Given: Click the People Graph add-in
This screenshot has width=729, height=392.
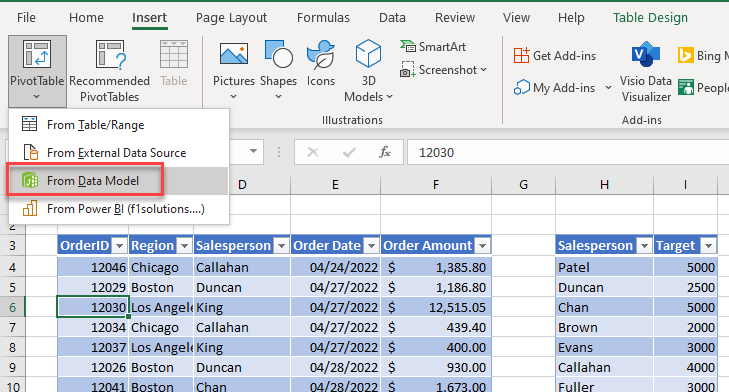Looking at the screenshot, I should point(703,87).
